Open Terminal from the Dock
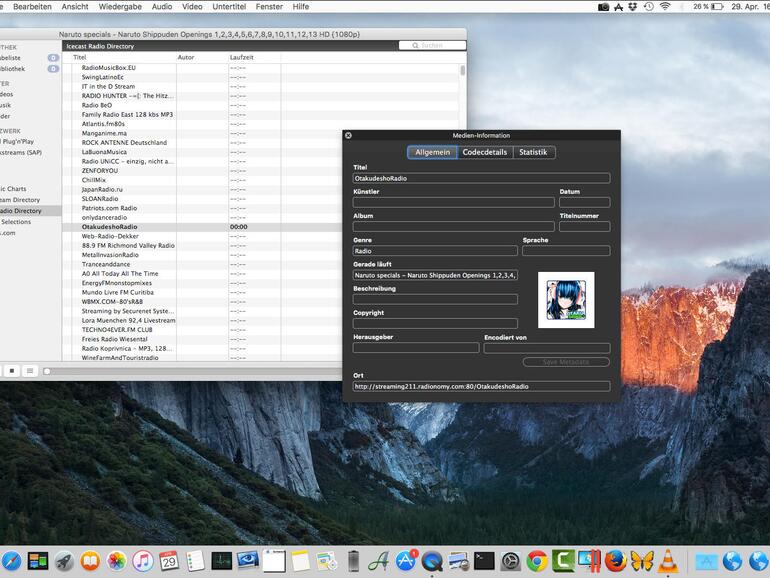The image size is (770, 578). click(x=484, y=561)
